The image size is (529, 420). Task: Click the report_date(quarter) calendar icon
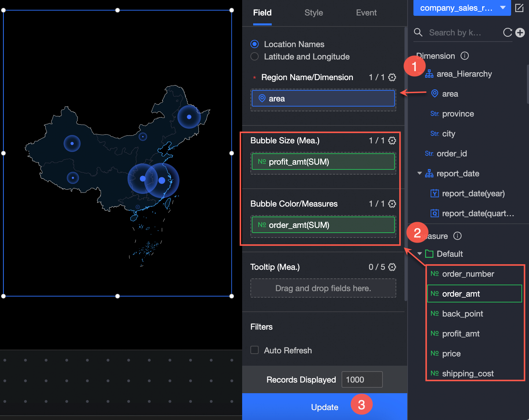[435, 213]
